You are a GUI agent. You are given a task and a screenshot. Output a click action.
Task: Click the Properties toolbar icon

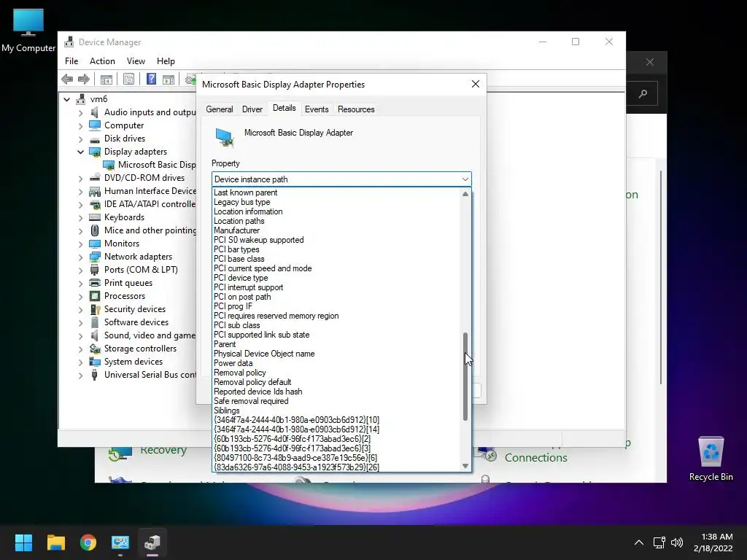click(128, 79)
